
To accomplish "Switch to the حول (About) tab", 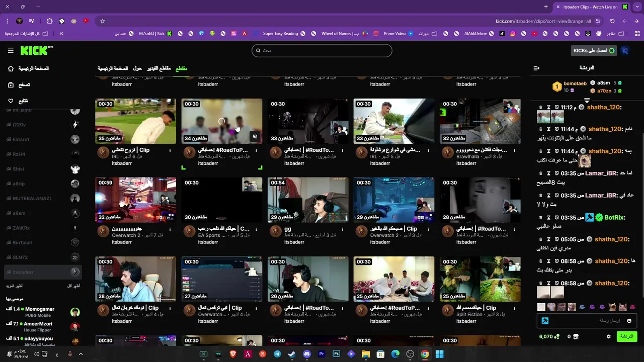I will [137, 68].
